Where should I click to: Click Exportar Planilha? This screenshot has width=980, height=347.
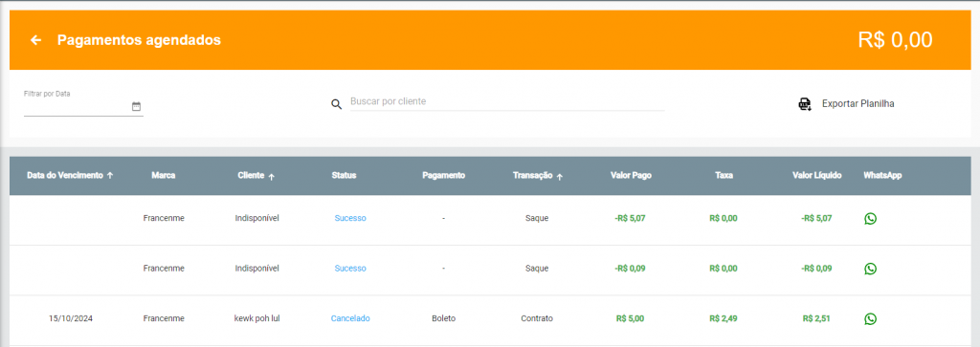[x=857, y=104]
